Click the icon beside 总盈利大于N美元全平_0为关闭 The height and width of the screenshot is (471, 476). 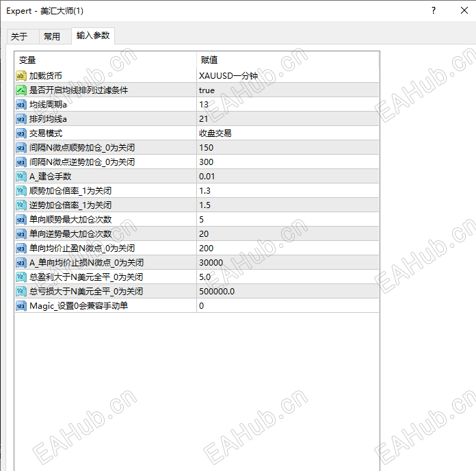(21, 277)
